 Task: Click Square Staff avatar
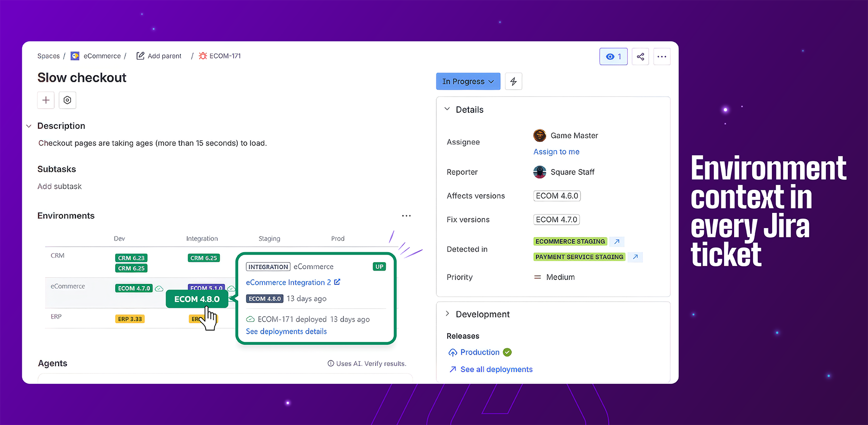(x=540, y=172)
